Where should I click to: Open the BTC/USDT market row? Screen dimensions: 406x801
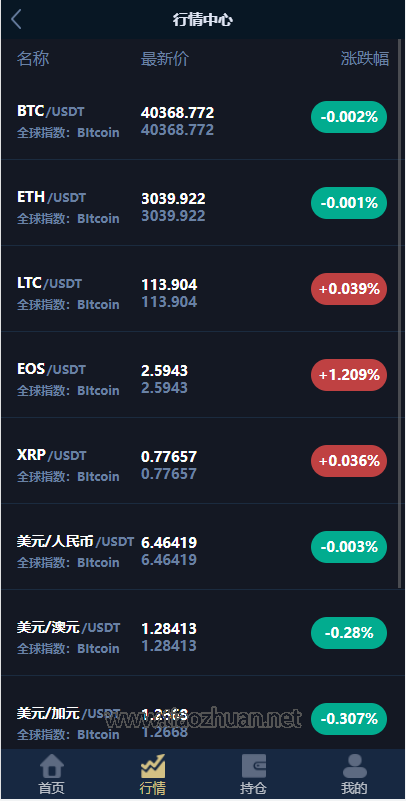(200, 116)
